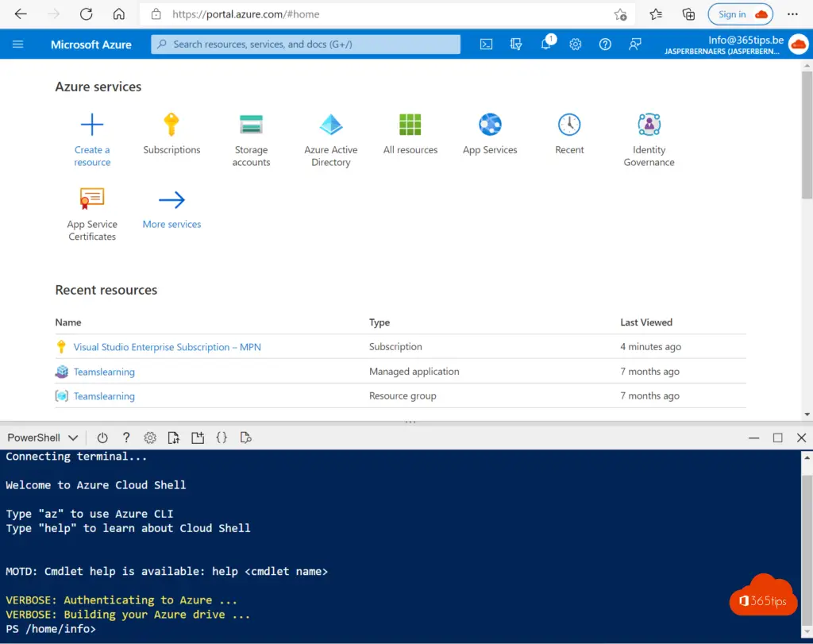Add this page to favorites star
This screenshot has height=644, width=813.
620,14
